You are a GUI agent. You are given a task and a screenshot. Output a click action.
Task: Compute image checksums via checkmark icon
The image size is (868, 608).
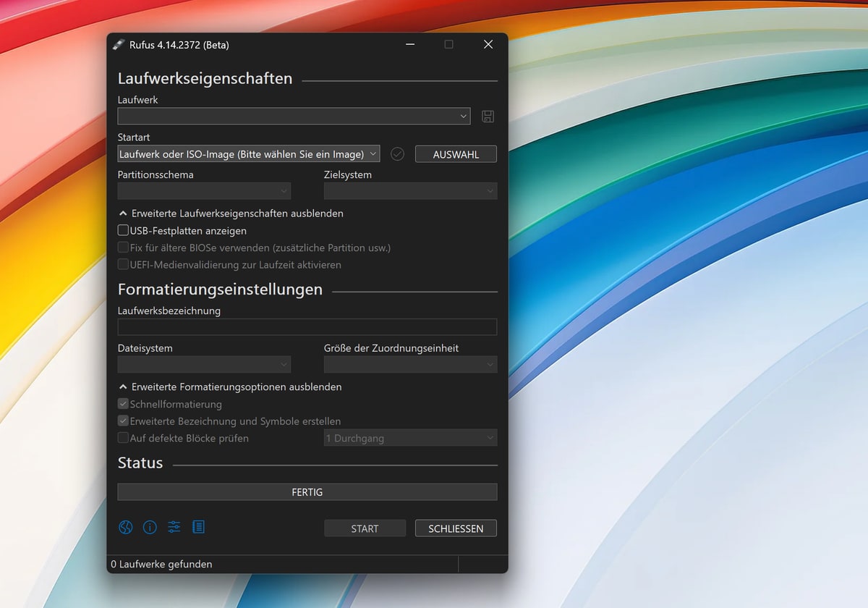point(396,153)
